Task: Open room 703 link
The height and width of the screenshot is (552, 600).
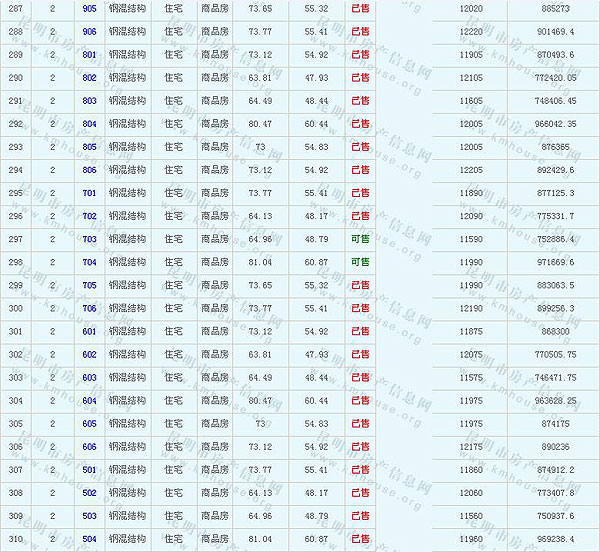Action: pos(90,239)
